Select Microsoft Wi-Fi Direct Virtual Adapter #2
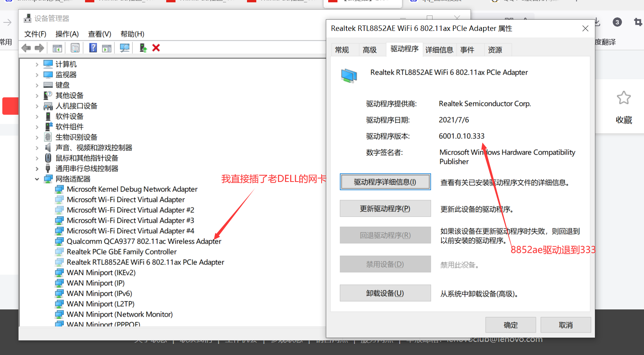The height and width of the screenshot is (355, 644). [130, 210]
